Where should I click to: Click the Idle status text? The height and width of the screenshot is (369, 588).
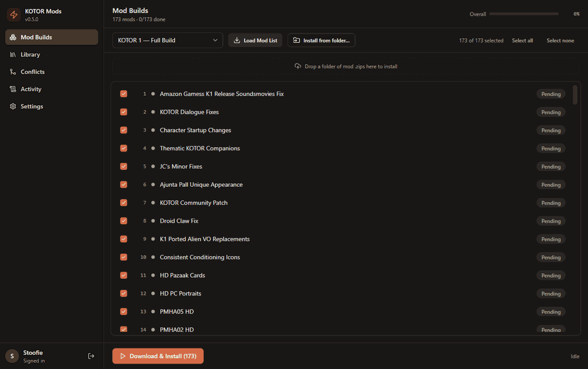tap(575, 356)
